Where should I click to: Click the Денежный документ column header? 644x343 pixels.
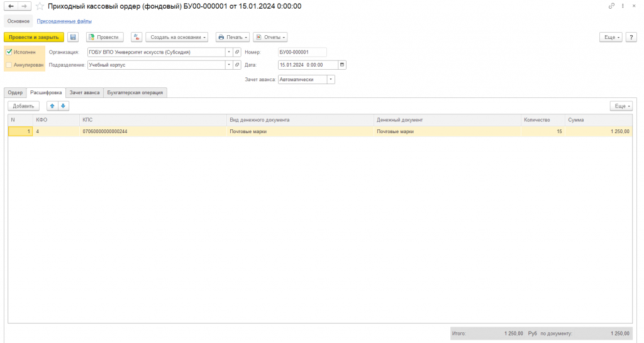pos(447,120)
